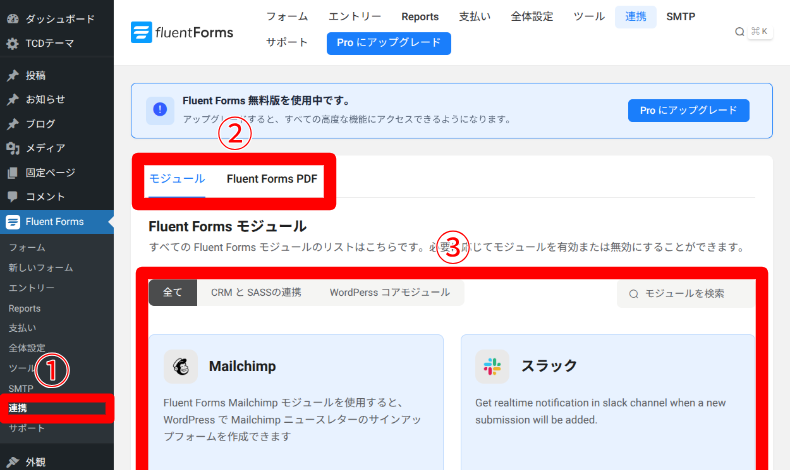
Task: Click the fluentForms logo in header
Action: [182, 32]
